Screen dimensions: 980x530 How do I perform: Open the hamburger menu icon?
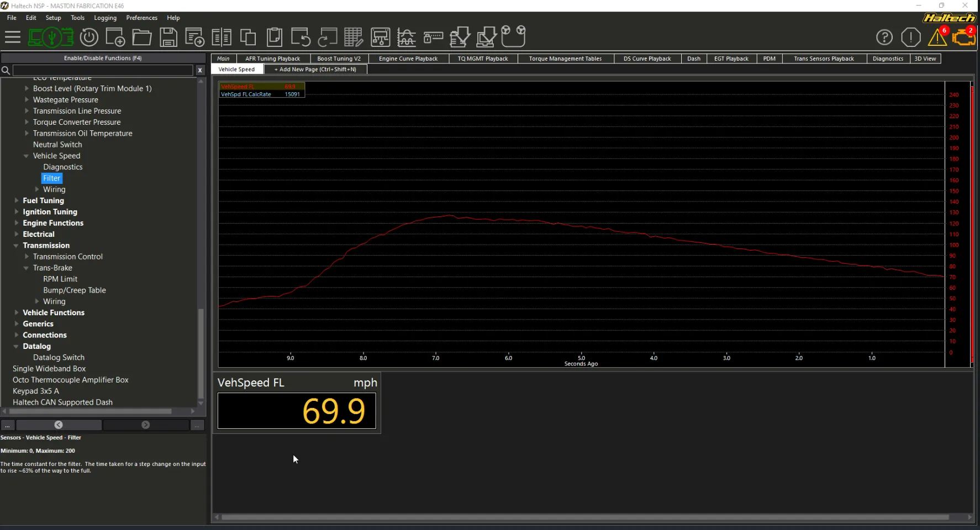[12, 38]
